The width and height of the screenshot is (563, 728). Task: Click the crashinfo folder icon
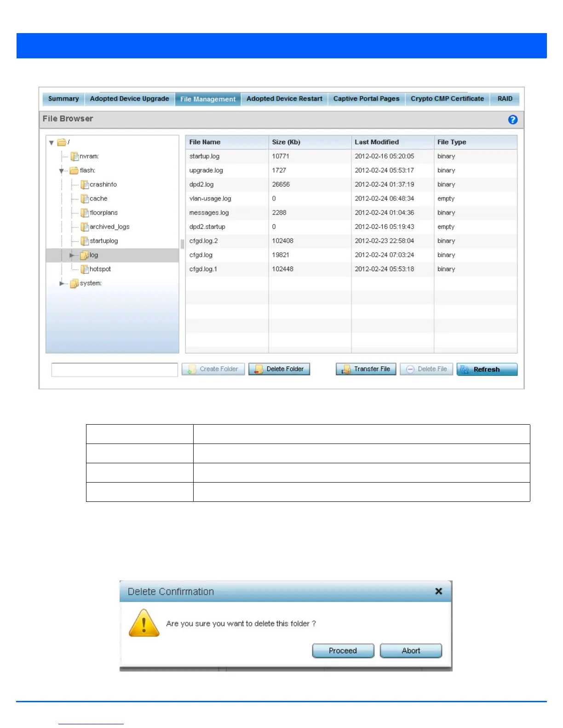(85, 185)
